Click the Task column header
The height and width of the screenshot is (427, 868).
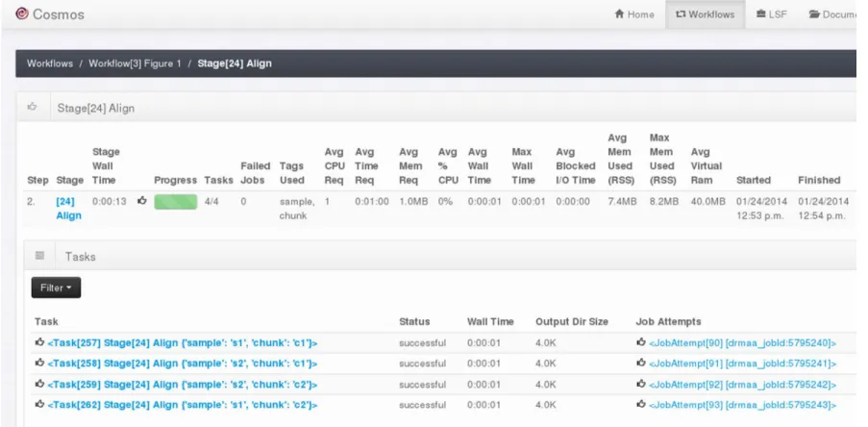click(46, 321)
